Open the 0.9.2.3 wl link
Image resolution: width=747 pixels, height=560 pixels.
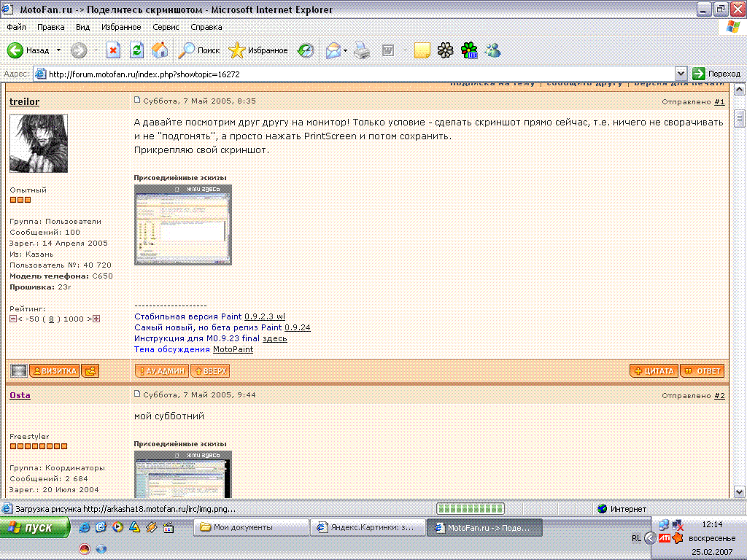coord(264,316)
